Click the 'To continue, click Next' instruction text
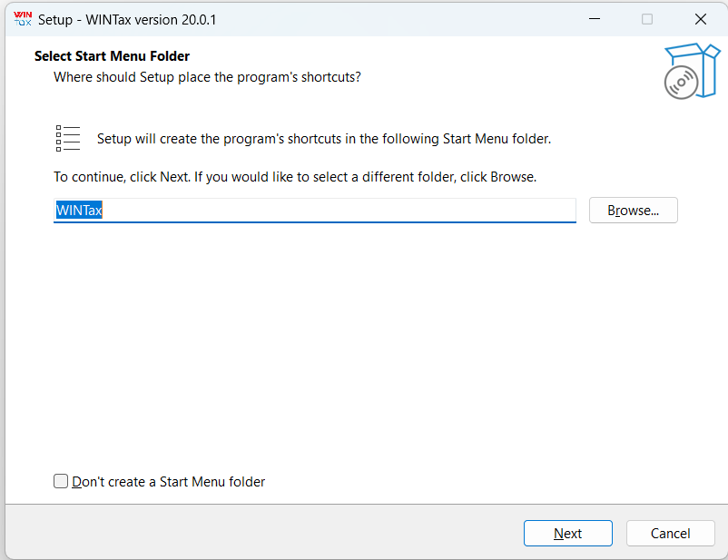This screenshot has height=560, width=728. pos(295,177)
